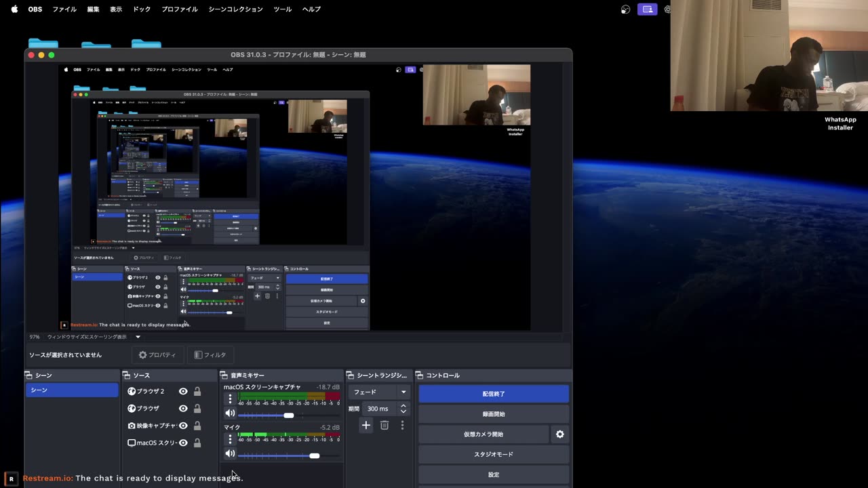Click the 仮想カメラ開始 button
The image size is (868, 488).
point(484,434)
